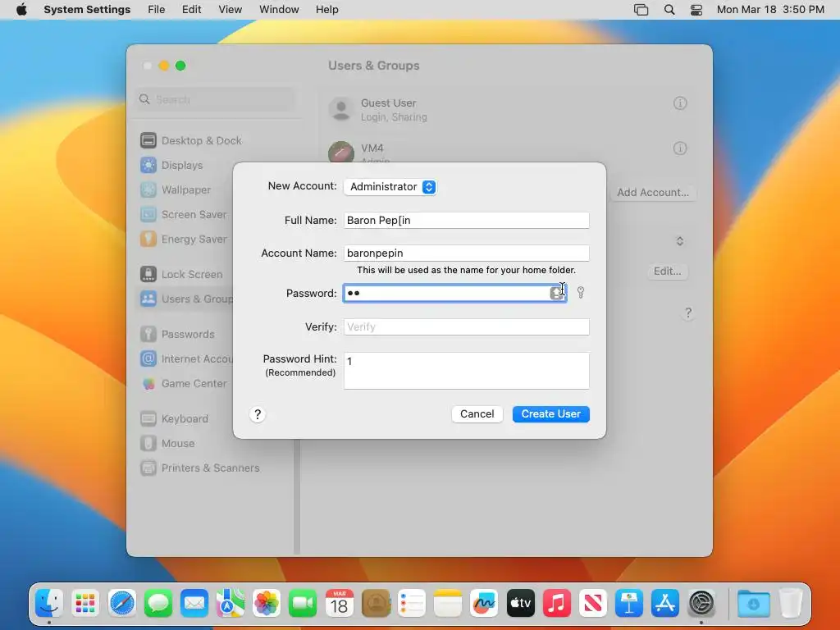Select Wallpaper in sidebar

coord(176,189)
